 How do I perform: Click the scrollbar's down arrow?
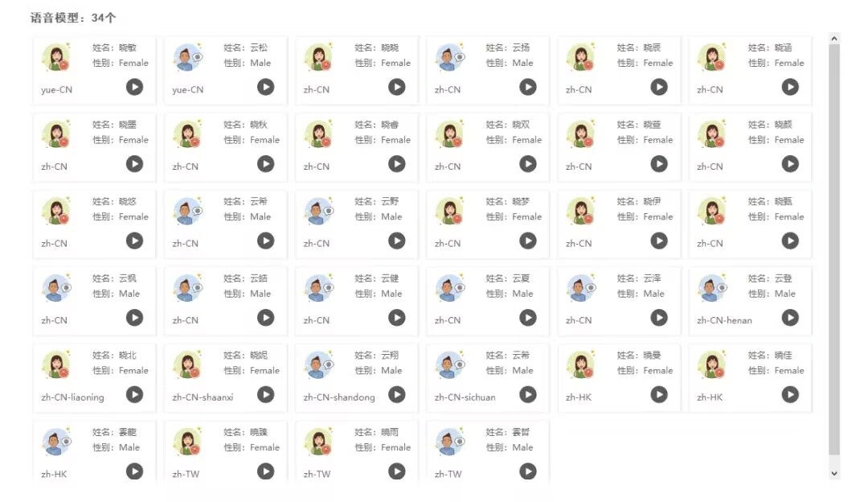pyautogui.click(x=834, y=473)
